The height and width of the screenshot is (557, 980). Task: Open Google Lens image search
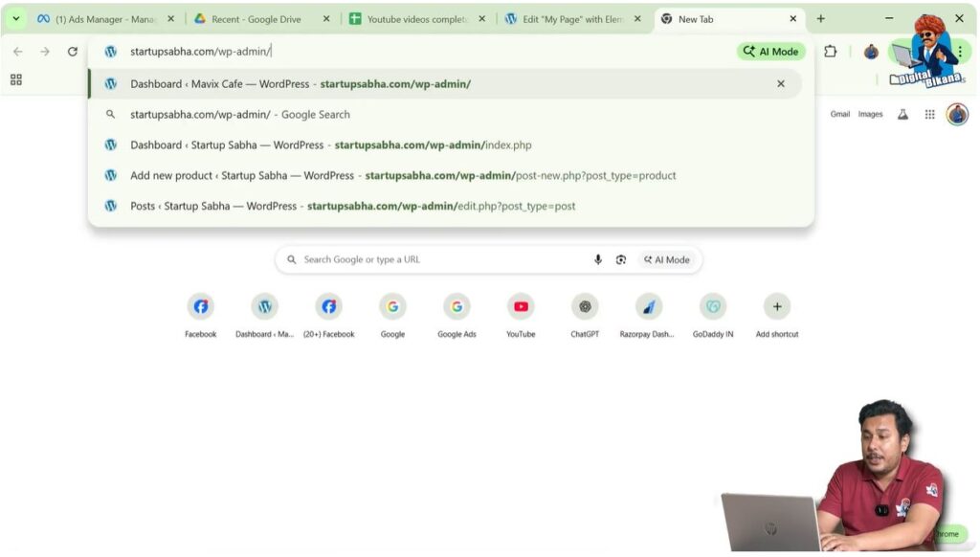(622, 258)
